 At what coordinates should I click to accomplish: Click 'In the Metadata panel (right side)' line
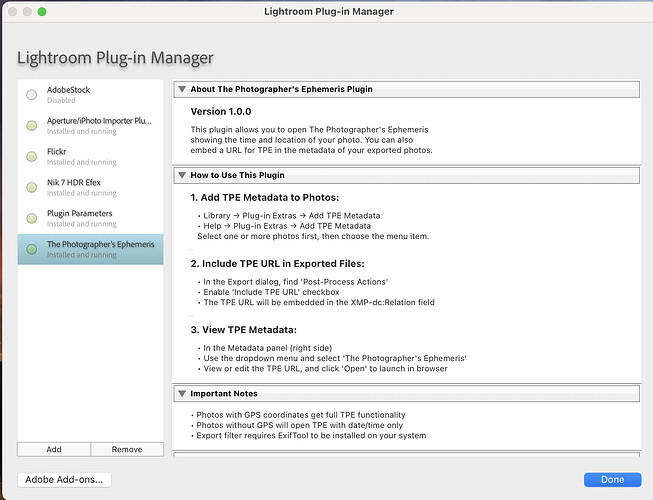point(265,348)
